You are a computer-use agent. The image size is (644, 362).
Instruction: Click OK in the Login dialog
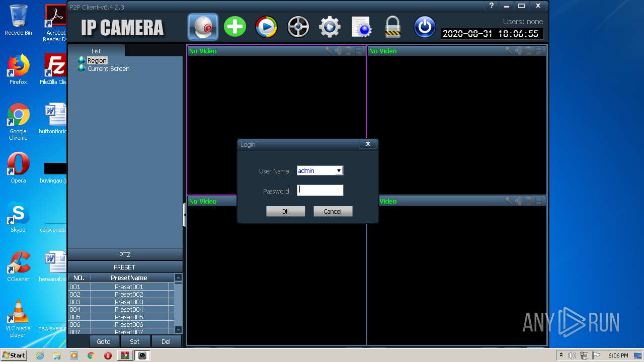tap(285, 211)
